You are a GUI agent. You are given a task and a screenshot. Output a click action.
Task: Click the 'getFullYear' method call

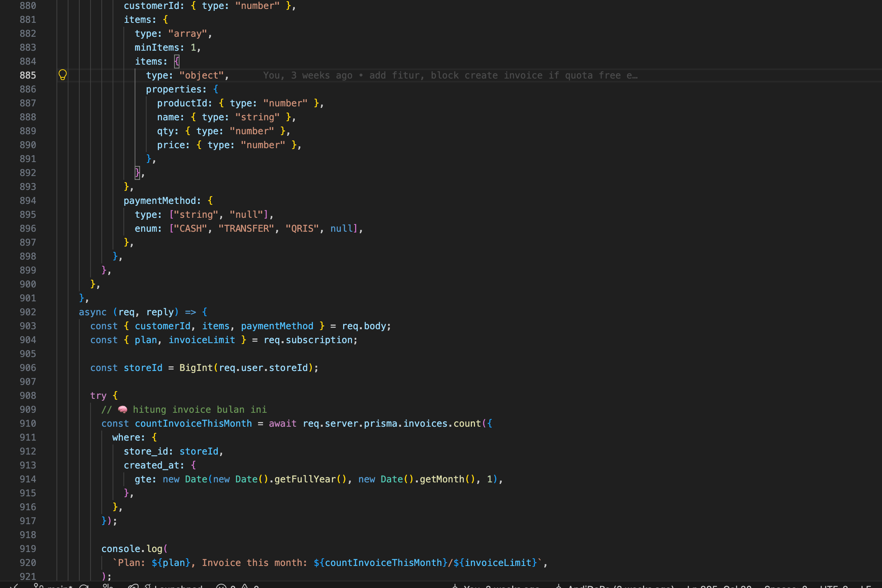click(305, 479)
